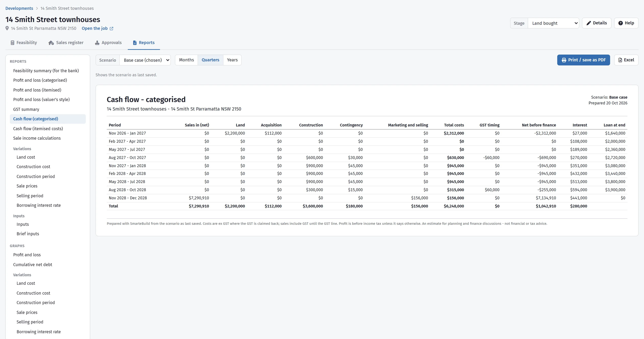
Task: Click Print / save as PDF button
Action: [583, 60]
